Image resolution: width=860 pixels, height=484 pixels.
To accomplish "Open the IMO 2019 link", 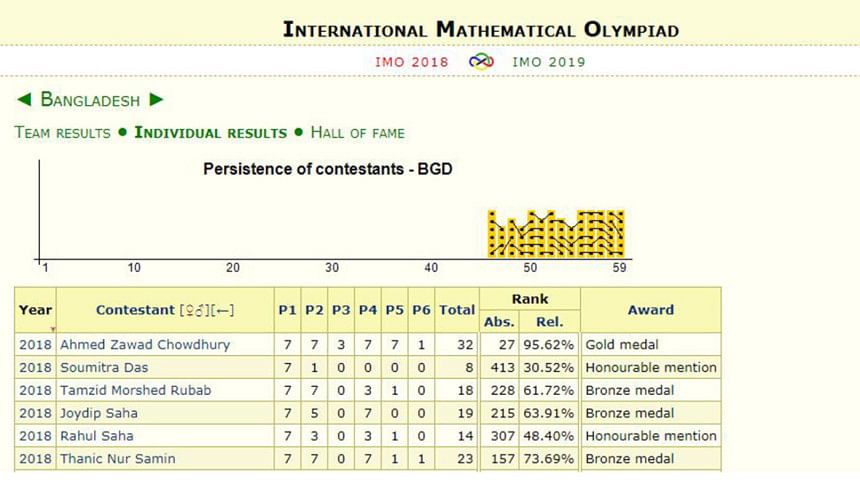I will point(549,62).
